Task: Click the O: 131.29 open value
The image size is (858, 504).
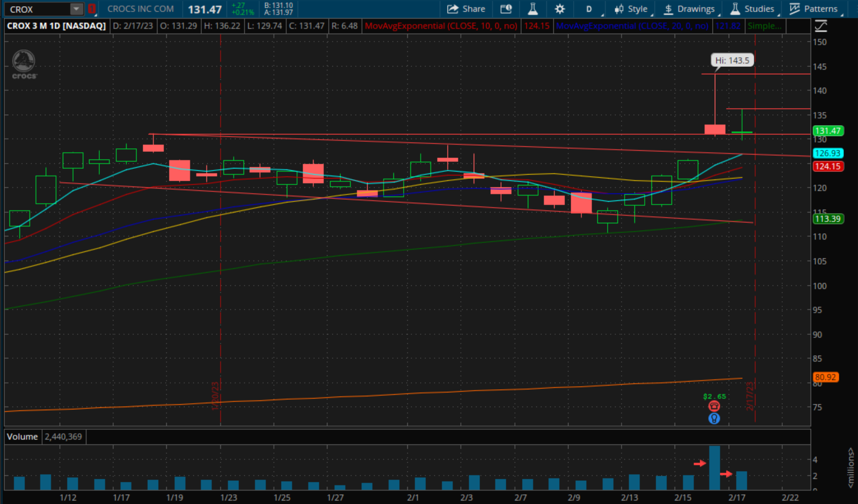Action: [178, 26]
